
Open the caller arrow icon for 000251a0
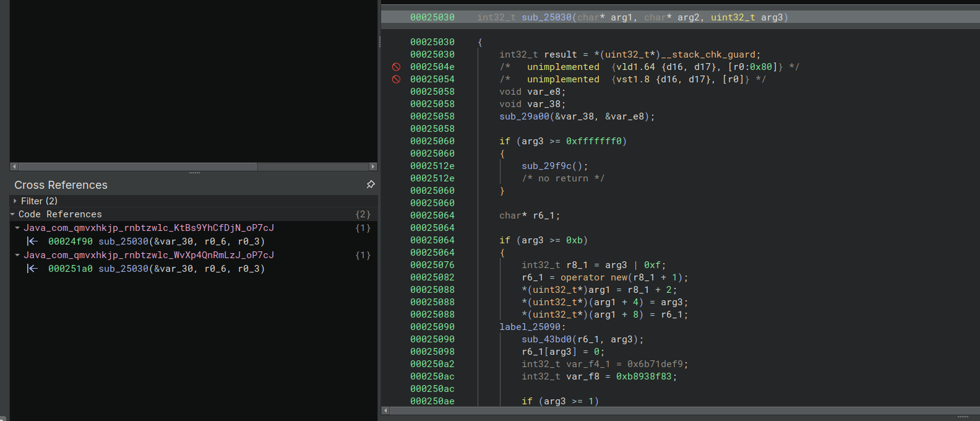click(32, 269)
